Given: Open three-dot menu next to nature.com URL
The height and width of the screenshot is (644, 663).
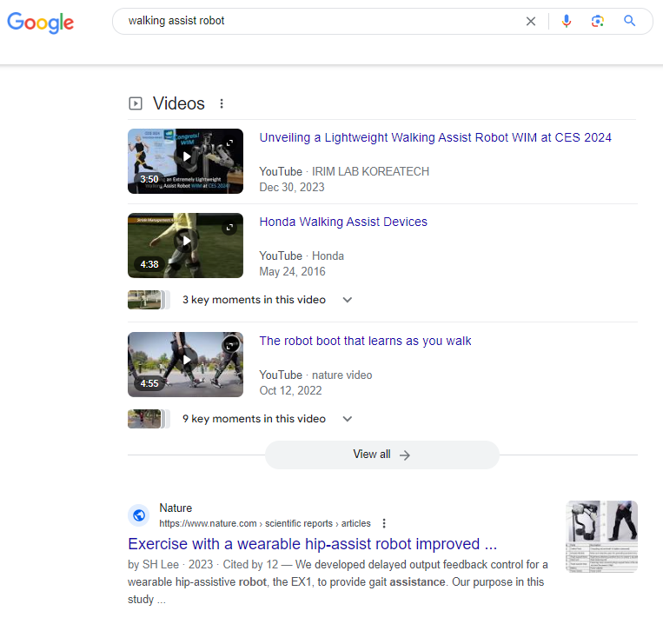Looking at the screenshot, I should click(x=384, y=523).
